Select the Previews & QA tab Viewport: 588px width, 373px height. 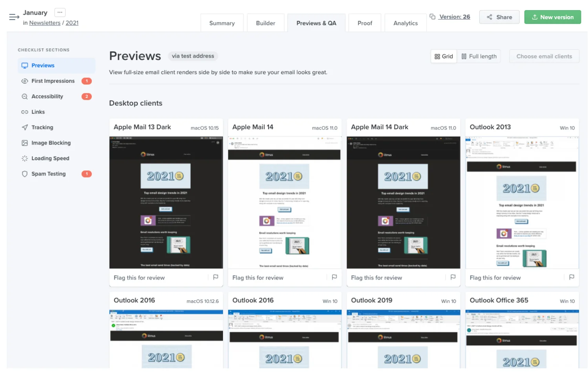[316, 23]
